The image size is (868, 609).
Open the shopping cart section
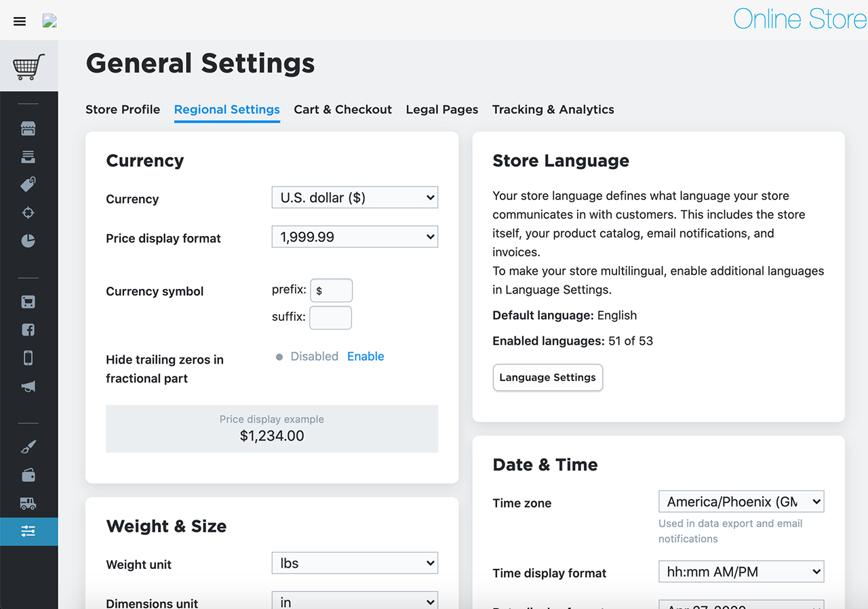pyautogui.click(x=28, y=66)
